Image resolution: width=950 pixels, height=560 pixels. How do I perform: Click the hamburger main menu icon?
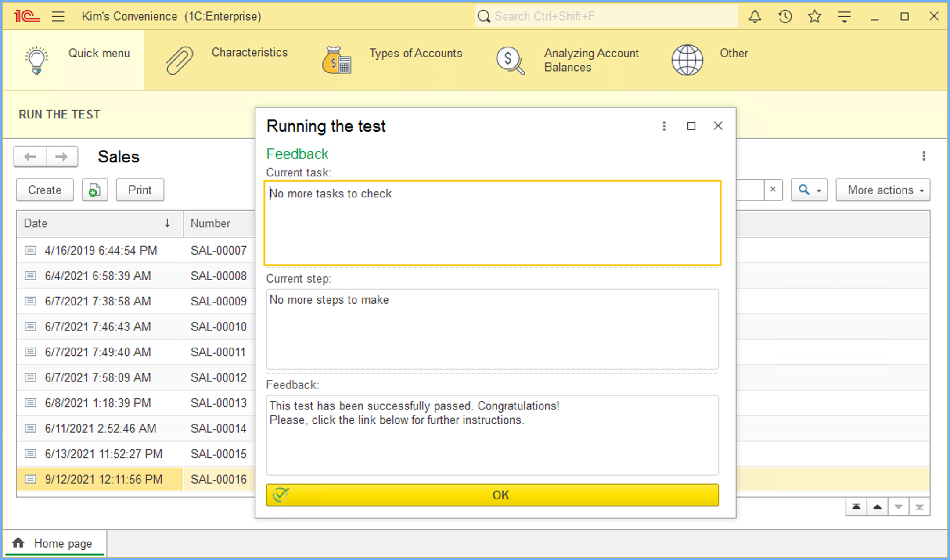coord(58,17)
